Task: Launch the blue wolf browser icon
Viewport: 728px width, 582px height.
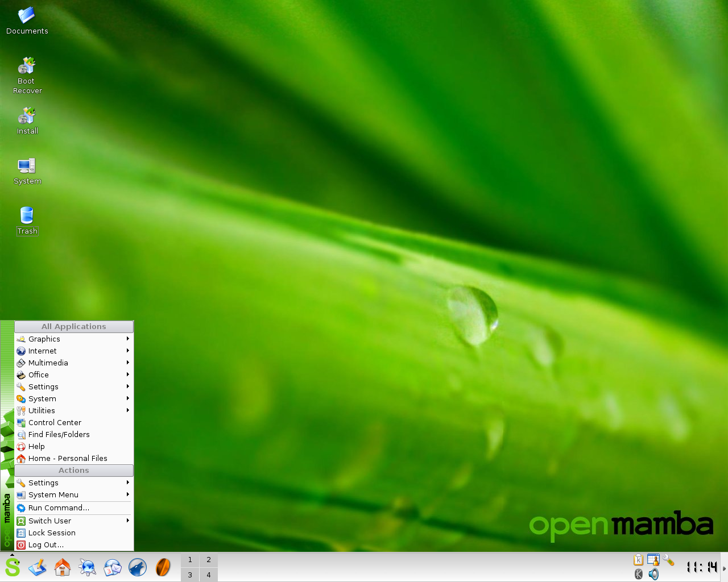Action: click(138, 567)
